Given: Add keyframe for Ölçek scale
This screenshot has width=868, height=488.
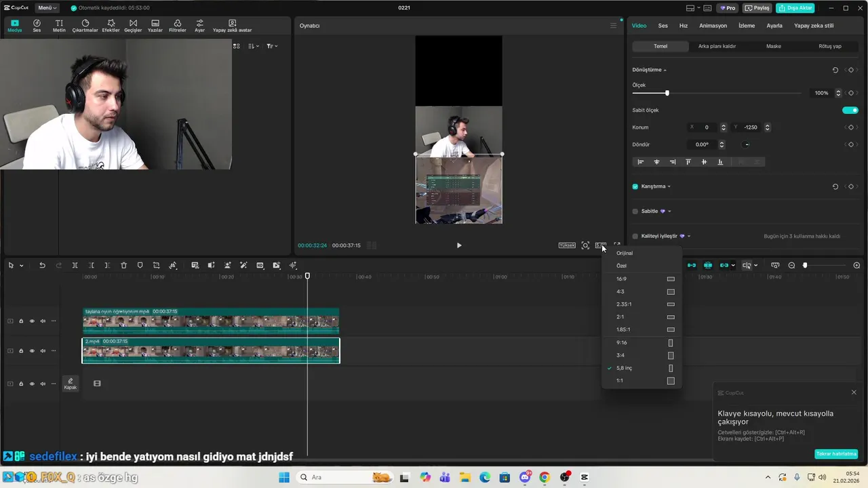Looking at the screenshot, I should tap(851, 93).
